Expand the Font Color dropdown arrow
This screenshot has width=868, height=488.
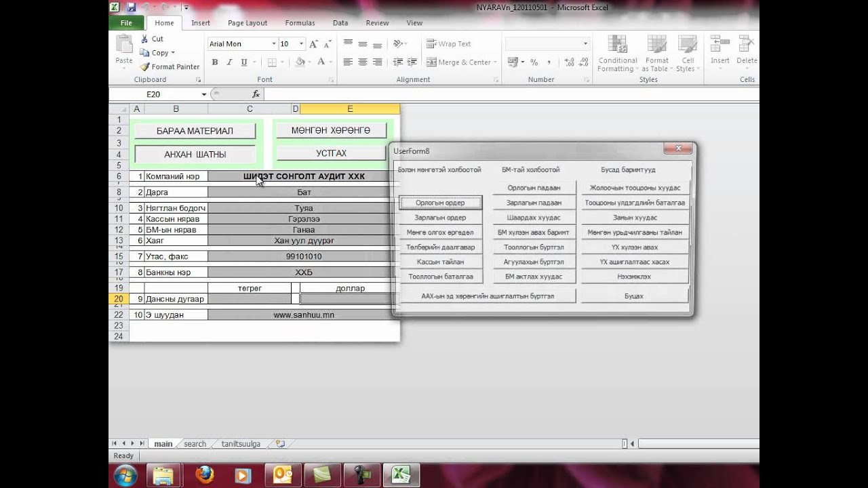click(330, 62)
